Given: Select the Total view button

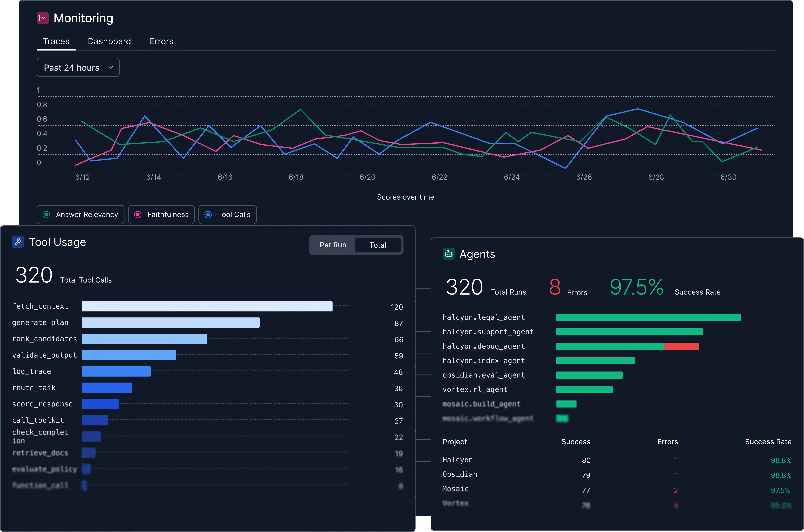Looking at the screenshot, I should pos(378,245).
